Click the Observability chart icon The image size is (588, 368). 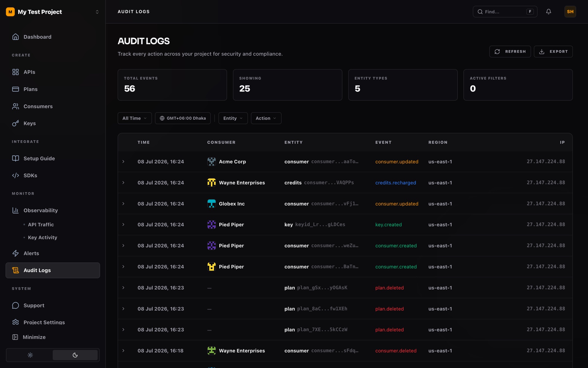[x=16, y=210]
